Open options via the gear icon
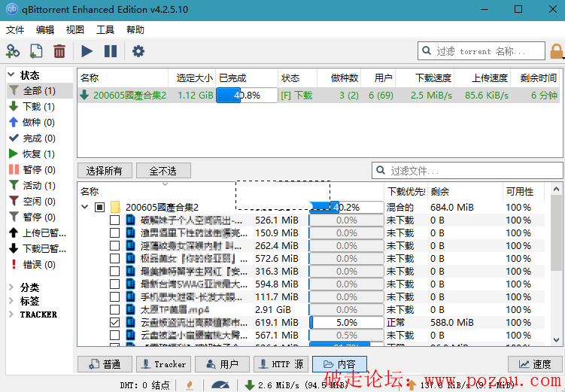 coord(138,51)
